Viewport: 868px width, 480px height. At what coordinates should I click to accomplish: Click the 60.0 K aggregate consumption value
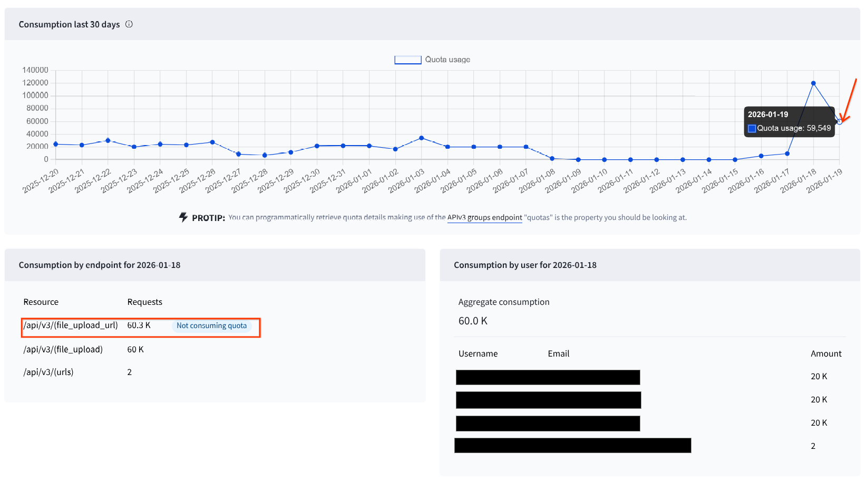point(473,321)
